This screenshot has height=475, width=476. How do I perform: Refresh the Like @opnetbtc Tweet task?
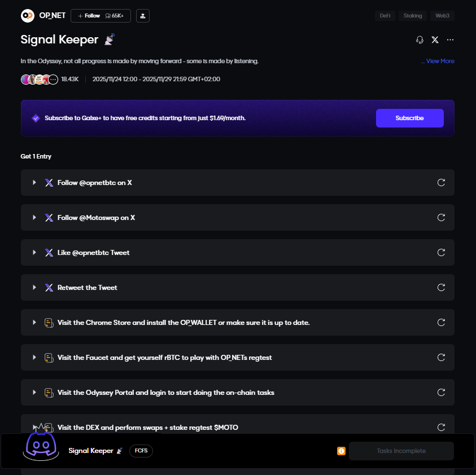[x=442, y=253]
